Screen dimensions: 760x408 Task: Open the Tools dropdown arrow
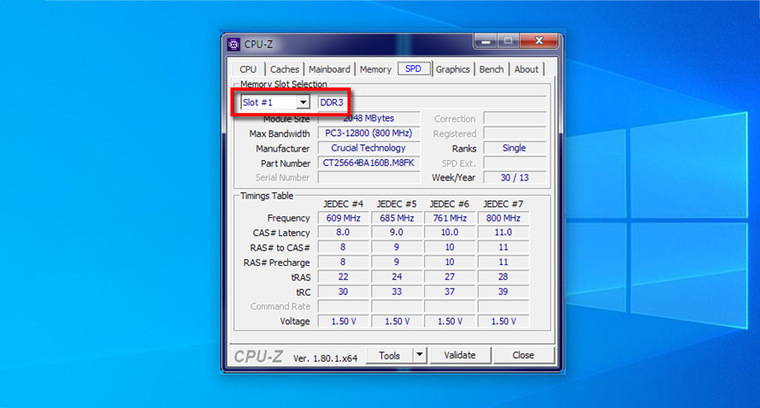click(x=419, y=355)
